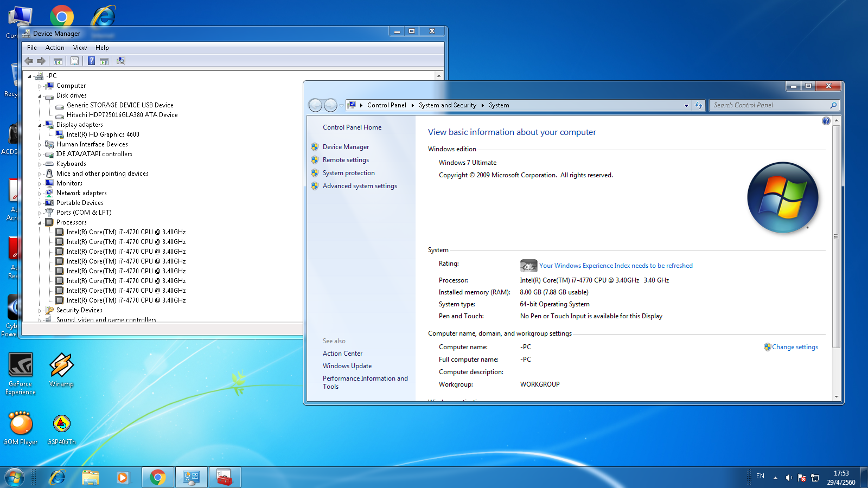Open Google Chrome desktop shortcut
The height and width of the screenshot is (488, 868).
(62, 17)
